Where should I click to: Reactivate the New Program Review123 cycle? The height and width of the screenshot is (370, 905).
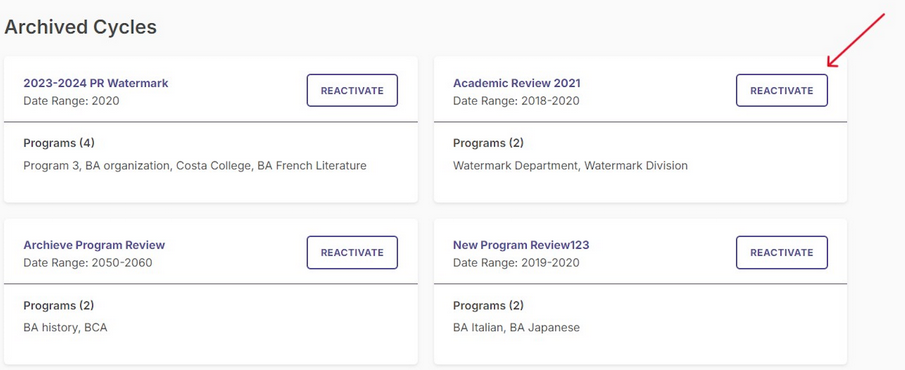click(781, 252)
